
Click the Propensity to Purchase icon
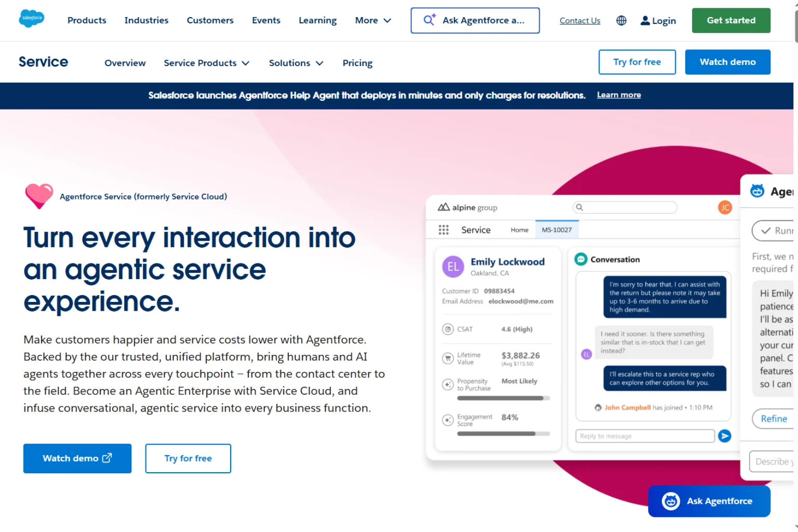[447, 384]
